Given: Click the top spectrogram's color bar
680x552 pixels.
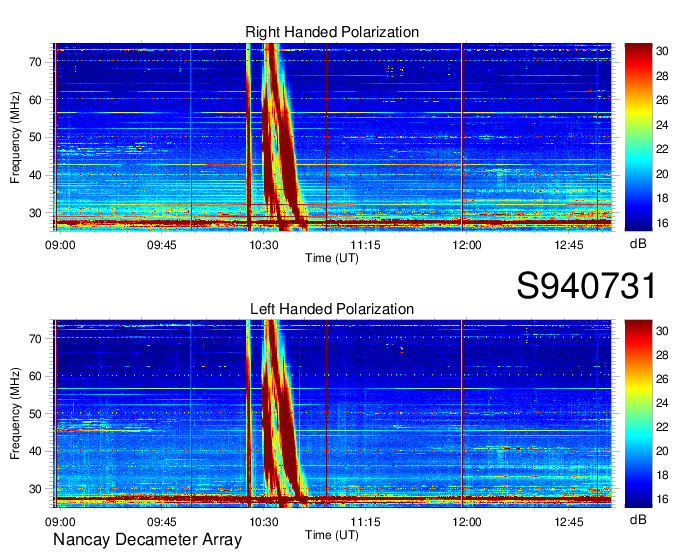Looking at the screenshot, I should [x=638, y=137].
